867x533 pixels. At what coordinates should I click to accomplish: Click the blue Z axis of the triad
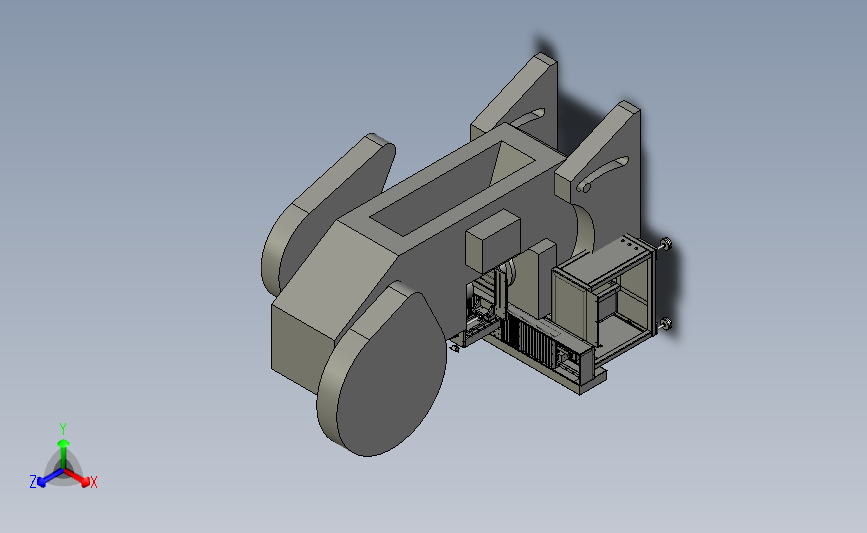click(x=49, y=478)
